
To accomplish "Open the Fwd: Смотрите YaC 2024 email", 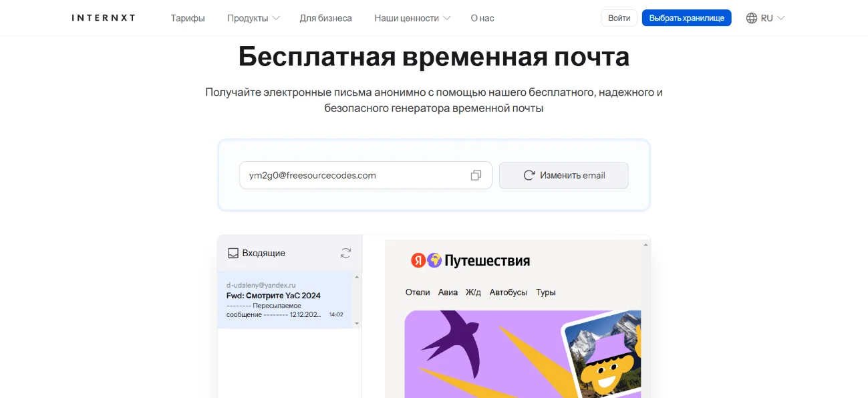I will 285,300.
